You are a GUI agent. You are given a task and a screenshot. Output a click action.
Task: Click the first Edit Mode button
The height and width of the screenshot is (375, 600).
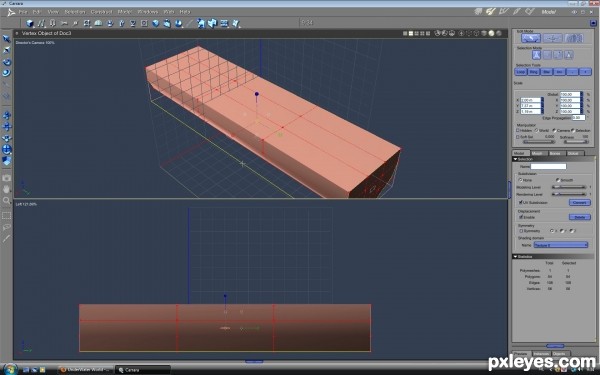pyautogui.click(x=531, y=38)
